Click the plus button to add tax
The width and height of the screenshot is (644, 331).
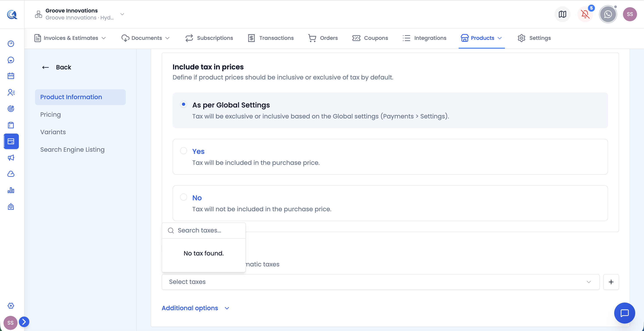pos(611,282)
